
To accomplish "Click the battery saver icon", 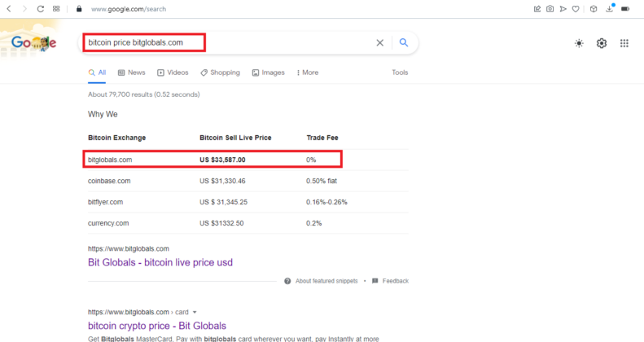I will coord(625,9).
